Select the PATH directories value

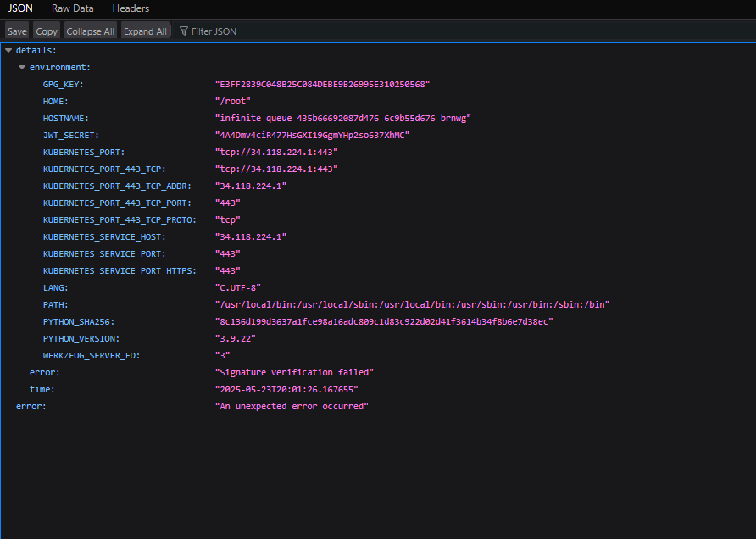pyautogui.click(x=412, y=305)
